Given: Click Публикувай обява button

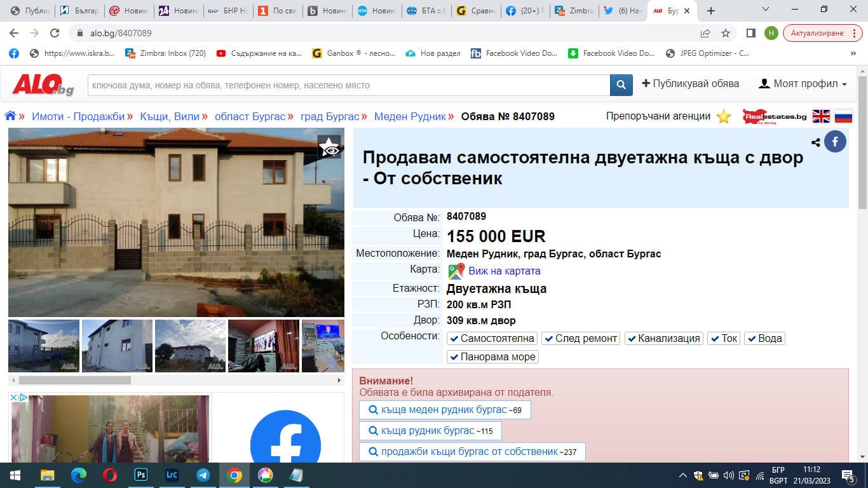Looking at the screenshot, I should [690, 84].
